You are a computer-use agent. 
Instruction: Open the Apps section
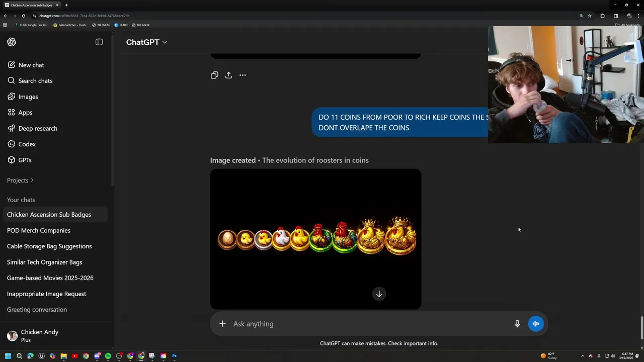point(55,113)
